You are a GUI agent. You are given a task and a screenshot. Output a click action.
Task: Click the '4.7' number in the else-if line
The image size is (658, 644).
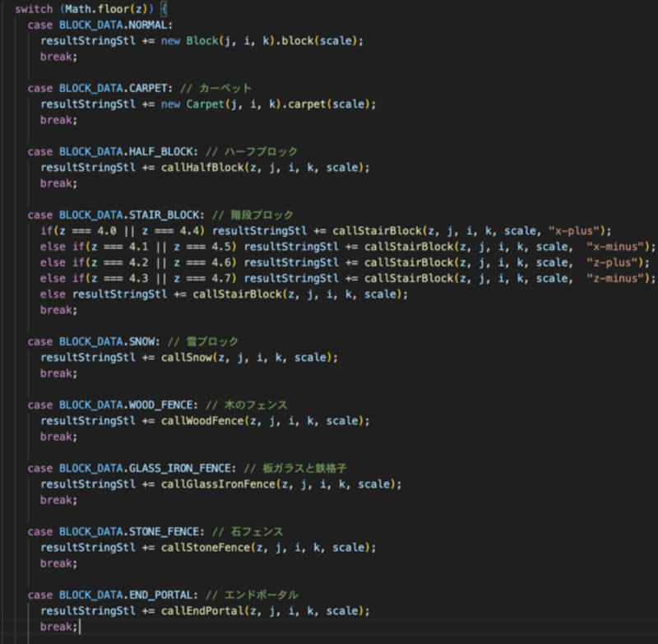[221, 279]
